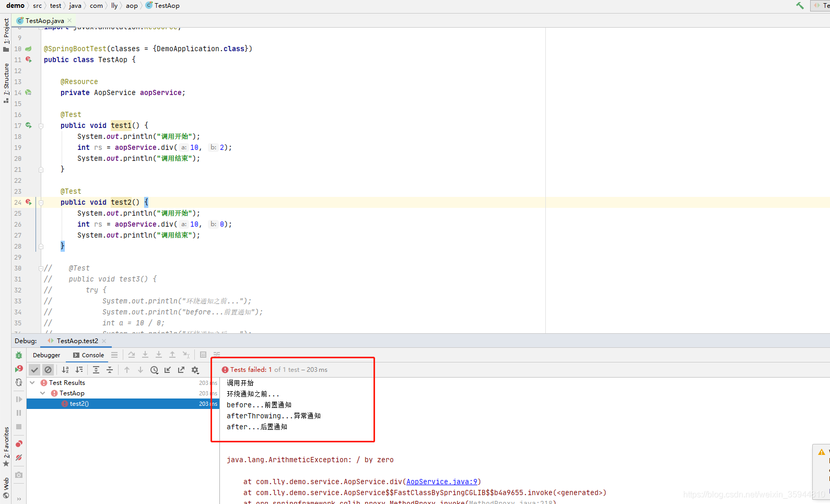Click Resume Program icon

(19, 399)
